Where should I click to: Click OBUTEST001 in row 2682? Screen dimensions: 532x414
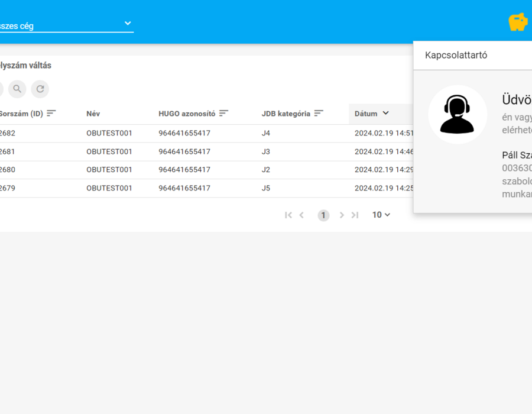(109, 133)
